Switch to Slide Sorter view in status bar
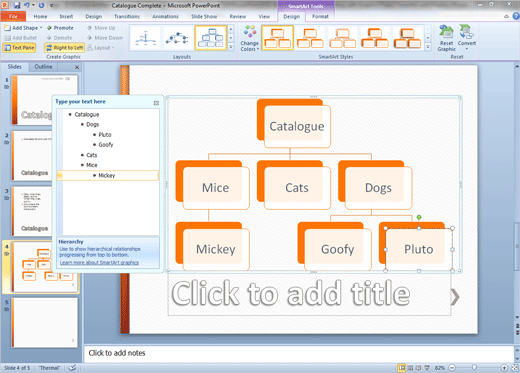 pos(410,368)
